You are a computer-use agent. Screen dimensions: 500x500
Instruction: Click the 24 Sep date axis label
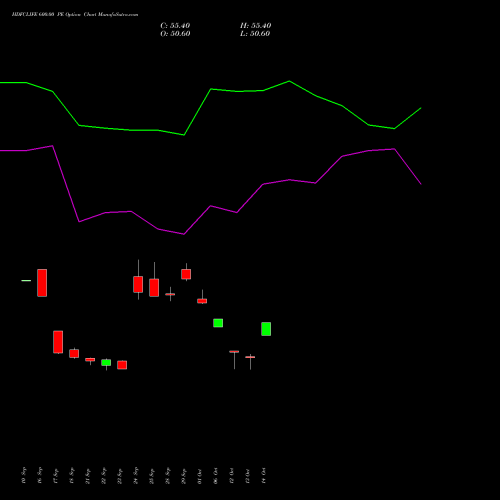click(136, 476)
